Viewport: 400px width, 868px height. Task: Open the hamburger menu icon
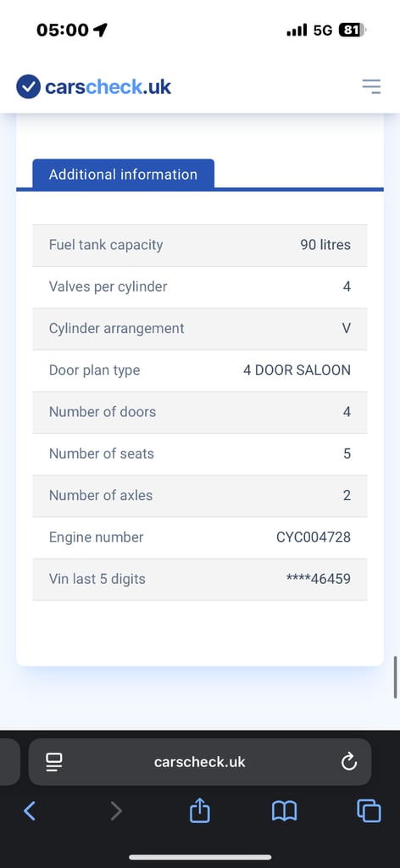tap(371, 86)
